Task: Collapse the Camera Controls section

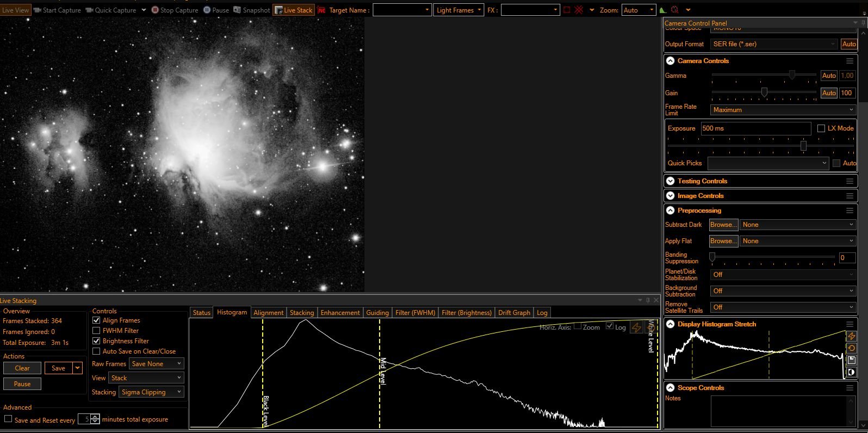Action: click(671, 61)
